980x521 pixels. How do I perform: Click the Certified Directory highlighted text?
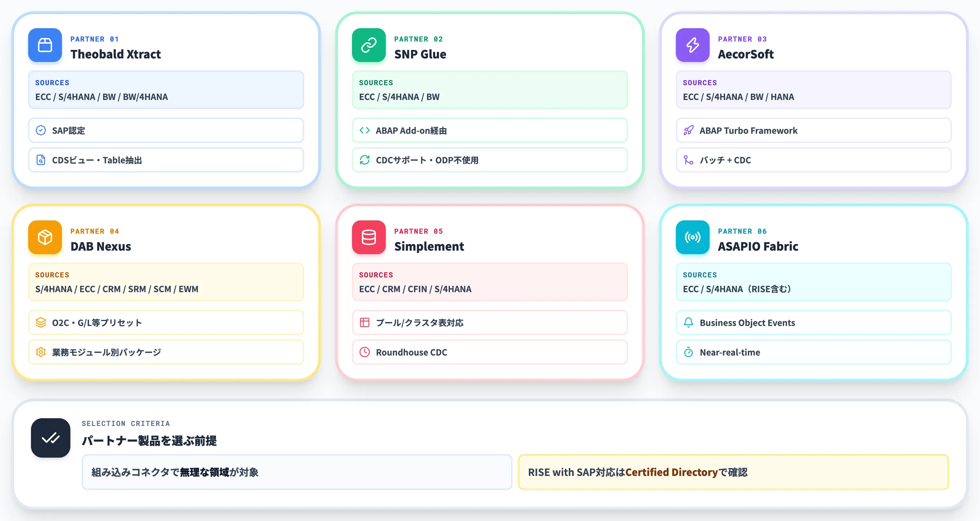pos(672,472)
